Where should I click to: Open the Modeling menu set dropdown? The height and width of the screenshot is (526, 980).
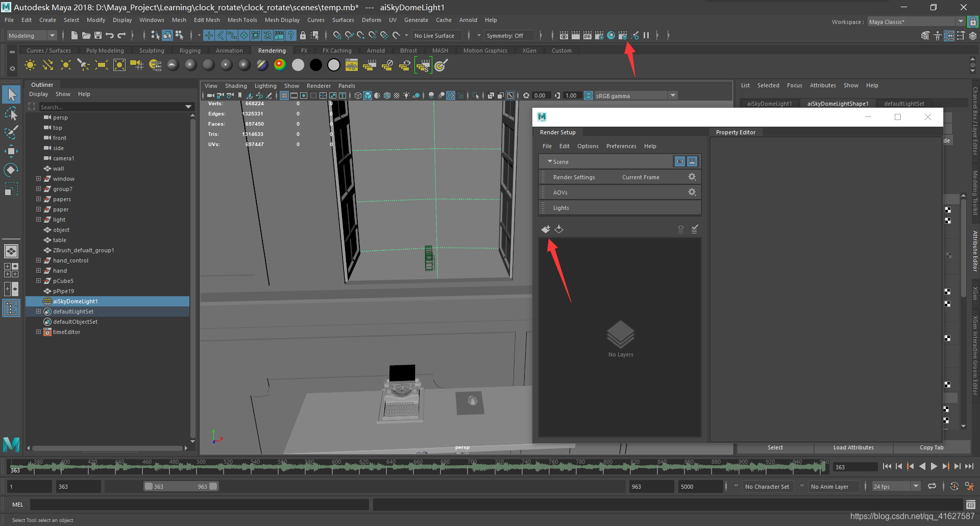click(x=32, y=35)
